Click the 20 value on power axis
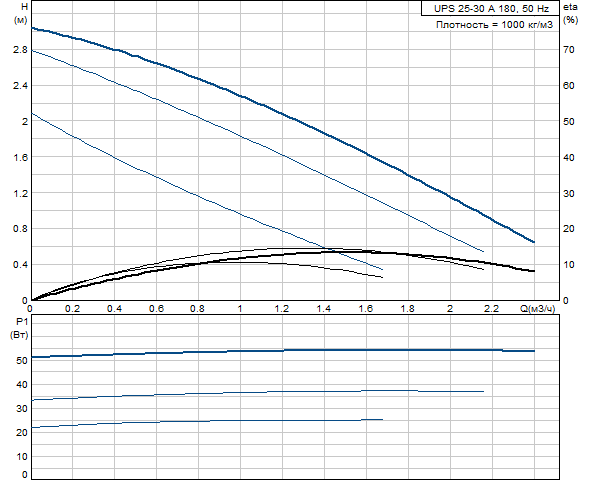This screenshot has height=480, width=592. [22, 432]
